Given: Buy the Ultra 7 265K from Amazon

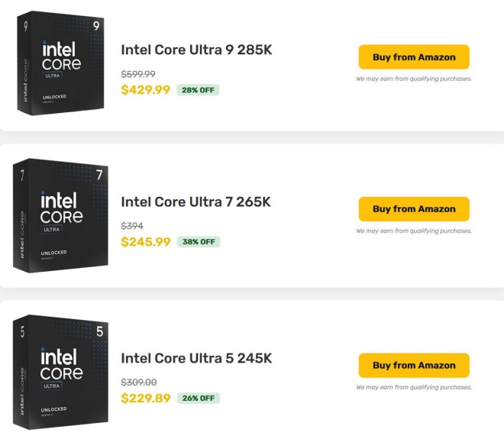Looking at the screenshot, I should pos(414,209).
